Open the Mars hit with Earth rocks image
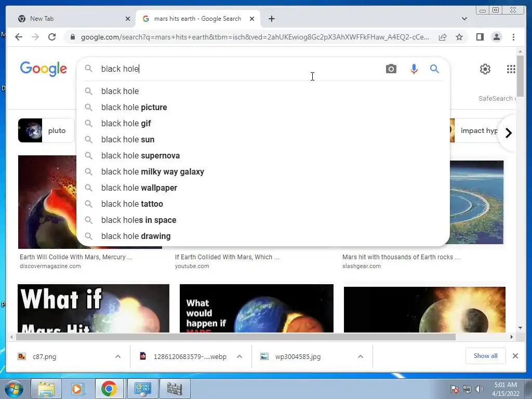The width and height of the screenshot is (532, 399). coord(477,202)
